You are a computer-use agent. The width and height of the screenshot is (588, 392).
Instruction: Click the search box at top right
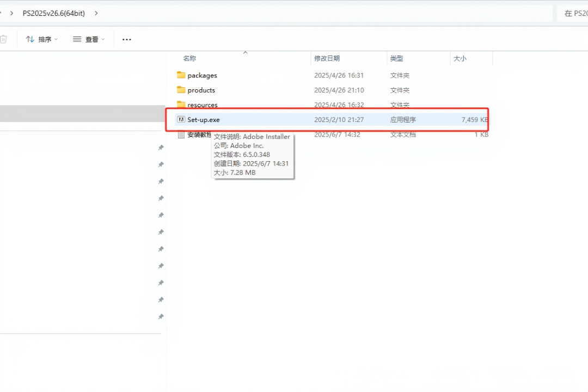[574, 13]
